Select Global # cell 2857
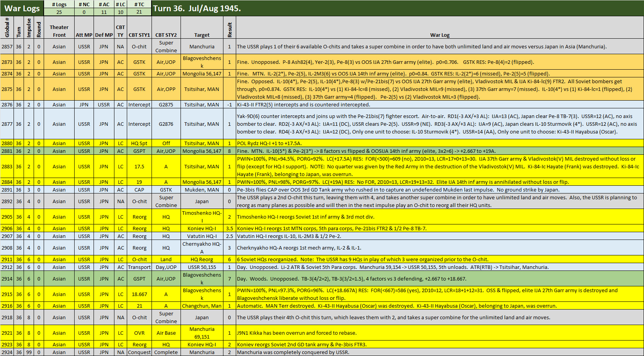644x356 pixels. click(7, 46)
